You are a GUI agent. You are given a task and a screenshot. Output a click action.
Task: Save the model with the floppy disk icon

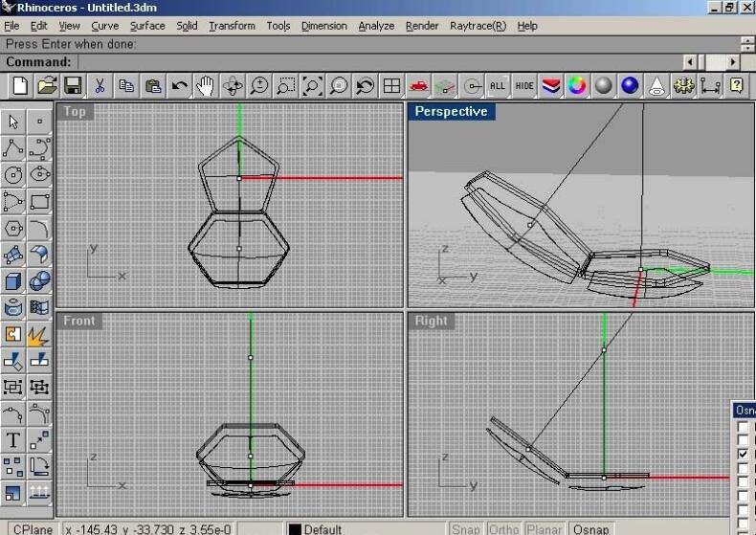tap(73, 86)
